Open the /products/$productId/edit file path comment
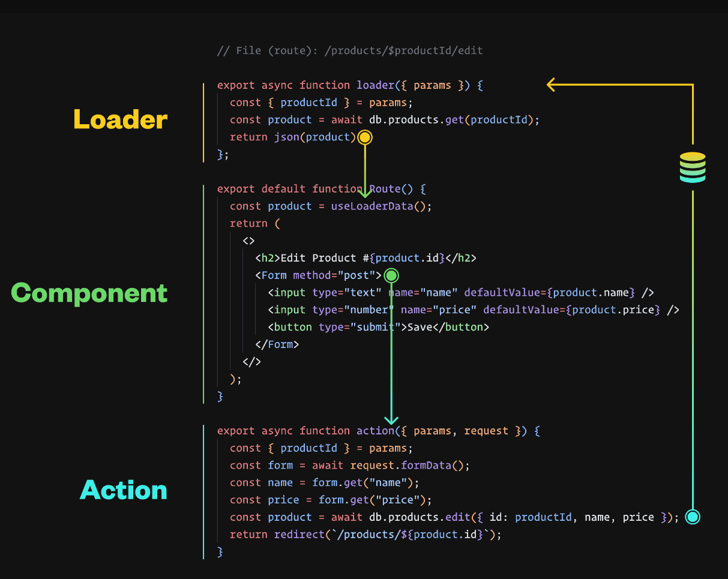The width and height of the screenshot is (728, 579). 350,50
